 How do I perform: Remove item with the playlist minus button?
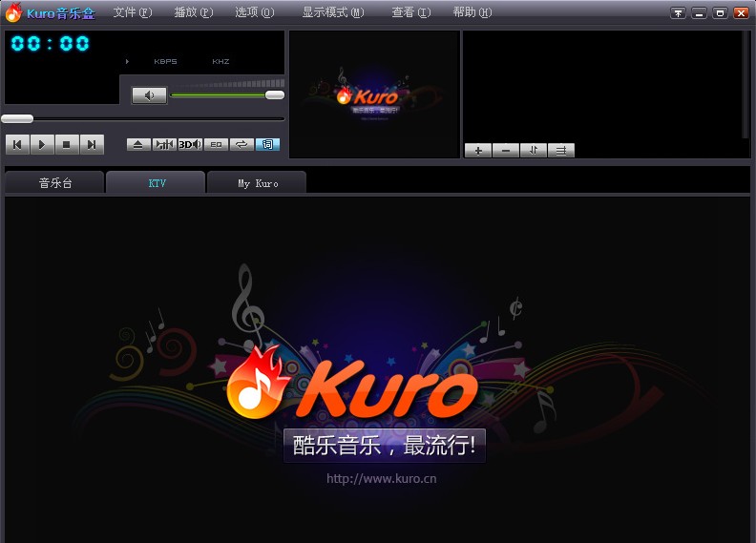(506, 151)
